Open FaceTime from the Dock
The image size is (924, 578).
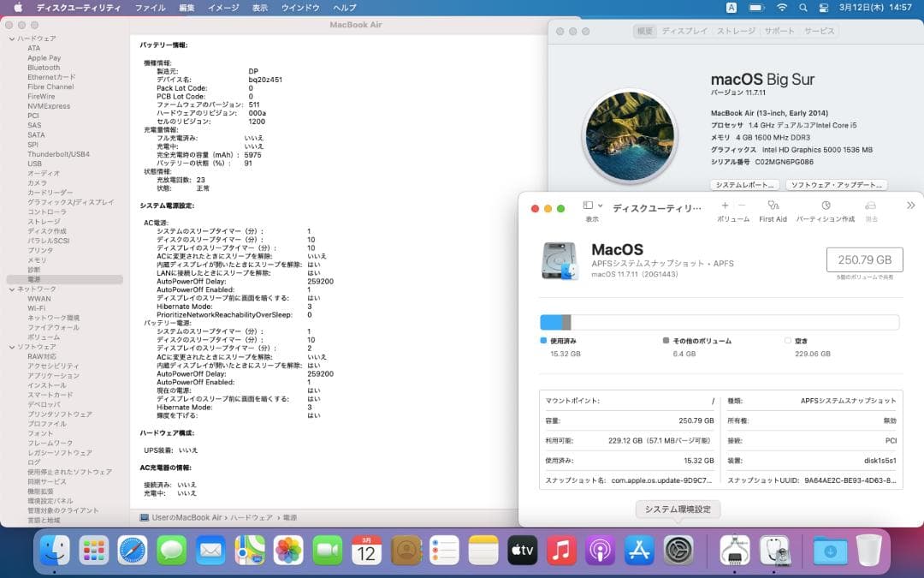click(327, 551)
